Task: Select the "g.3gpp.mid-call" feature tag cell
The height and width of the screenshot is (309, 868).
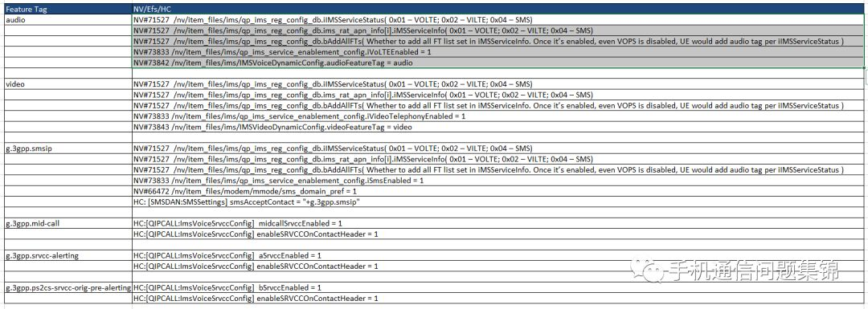Action: (x=68, y=224)
